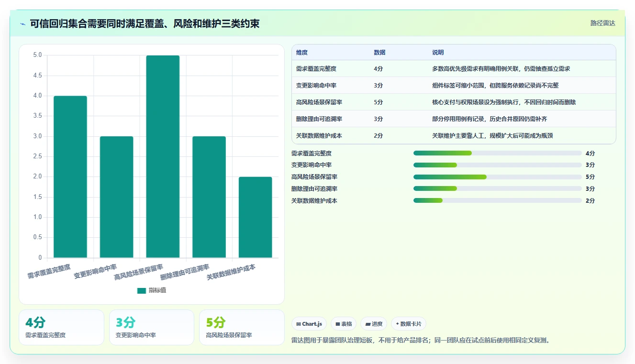Viewport: 635px width, 364px height.
Task: Select the 维度 table column header
Action: (302, 53)
